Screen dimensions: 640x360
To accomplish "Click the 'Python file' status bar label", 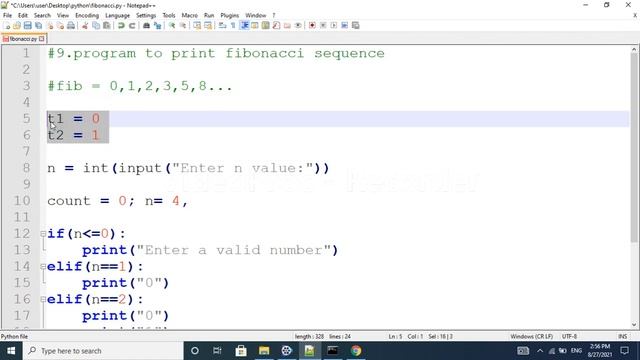I will pyautogui.click(x=14, y=336).
